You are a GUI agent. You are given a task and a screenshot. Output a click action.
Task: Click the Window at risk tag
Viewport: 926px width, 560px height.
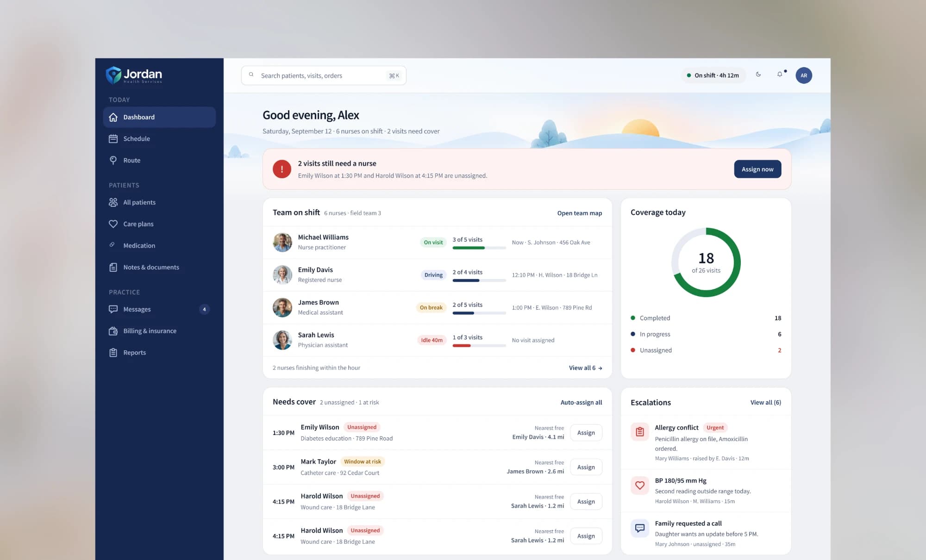click(x=363, y=461)
